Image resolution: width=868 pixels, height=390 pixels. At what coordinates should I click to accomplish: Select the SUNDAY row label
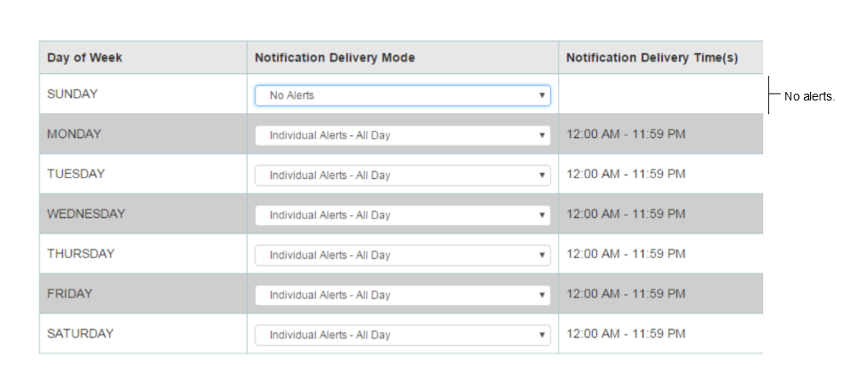point(72,94)
